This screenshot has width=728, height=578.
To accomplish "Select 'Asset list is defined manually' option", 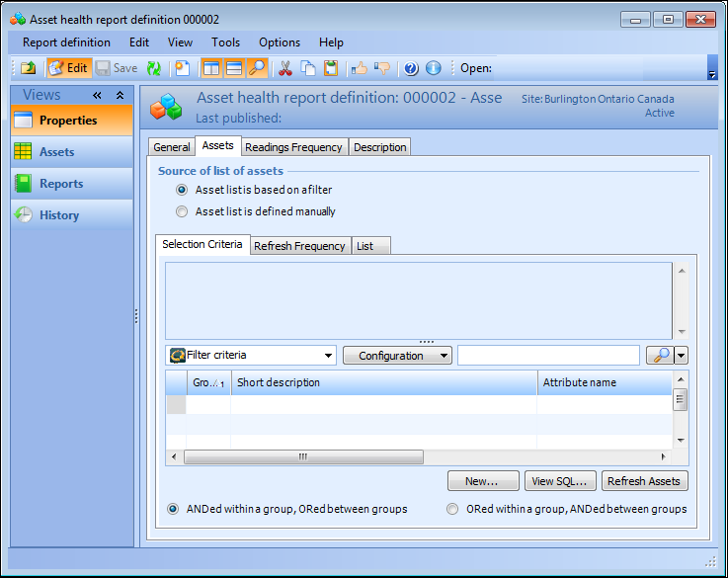I will click(182, 211).
